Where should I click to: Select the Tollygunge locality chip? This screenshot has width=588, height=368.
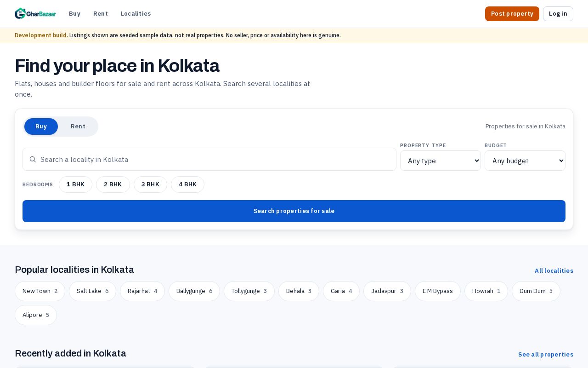click(x=249, y=291)
